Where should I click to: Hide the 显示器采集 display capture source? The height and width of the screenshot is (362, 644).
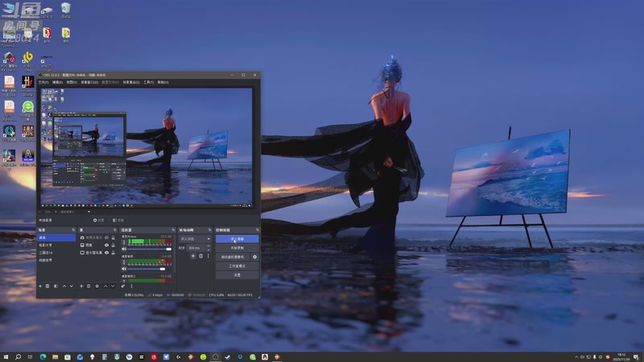pyautogui.click(x=106, y=253)
